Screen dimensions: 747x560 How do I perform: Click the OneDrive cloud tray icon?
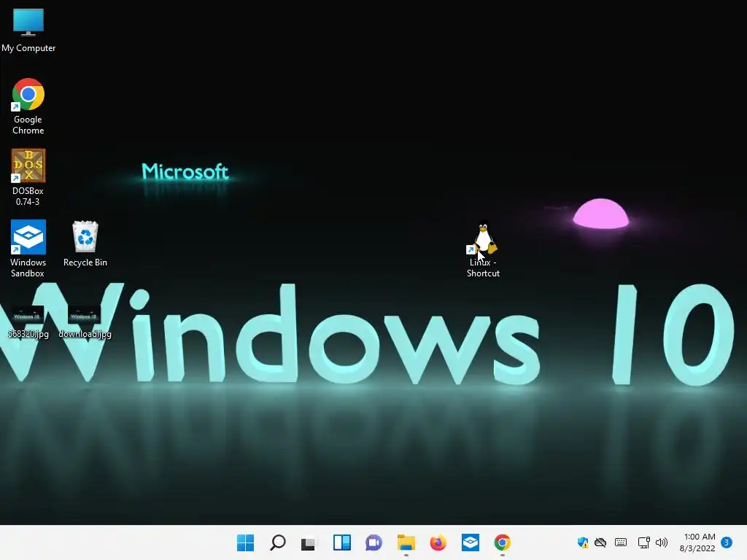pos(600,542)
